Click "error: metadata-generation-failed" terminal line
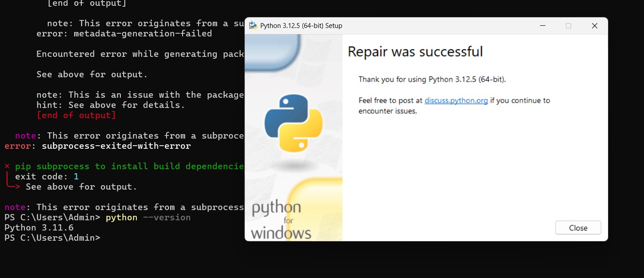This screenshot has width=644, height=278. [x=124, y=33]
